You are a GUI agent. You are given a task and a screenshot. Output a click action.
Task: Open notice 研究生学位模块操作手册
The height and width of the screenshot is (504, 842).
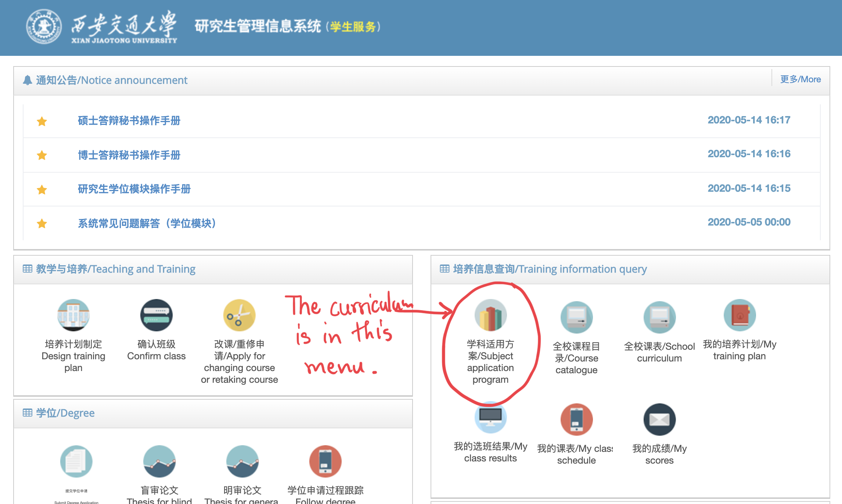point(134,189)
